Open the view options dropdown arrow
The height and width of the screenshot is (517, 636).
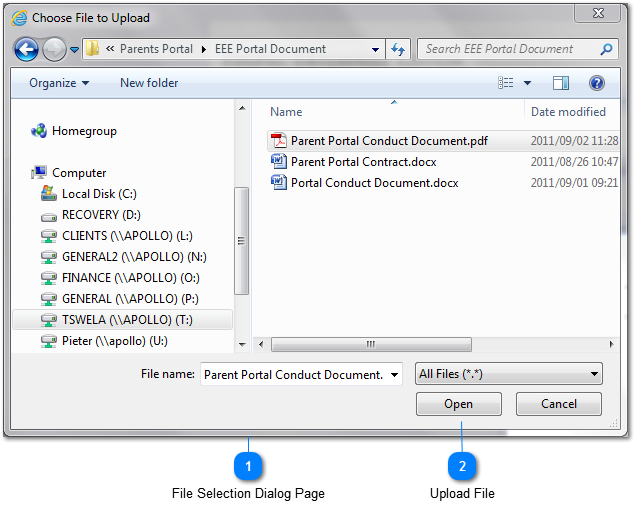(x=527, y=83)
